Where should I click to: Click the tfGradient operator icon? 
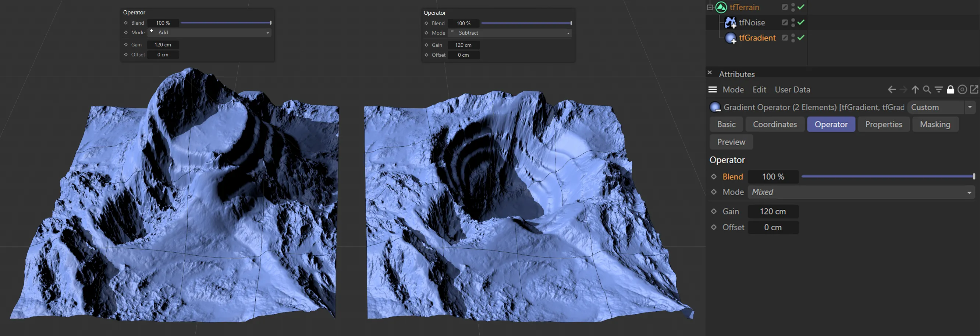(730, 38)
